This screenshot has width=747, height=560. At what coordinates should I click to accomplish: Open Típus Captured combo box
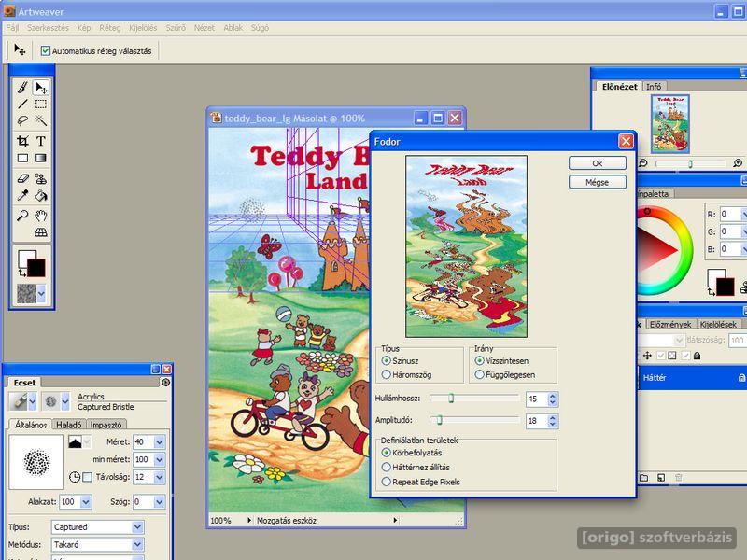[x=97, y=527]
